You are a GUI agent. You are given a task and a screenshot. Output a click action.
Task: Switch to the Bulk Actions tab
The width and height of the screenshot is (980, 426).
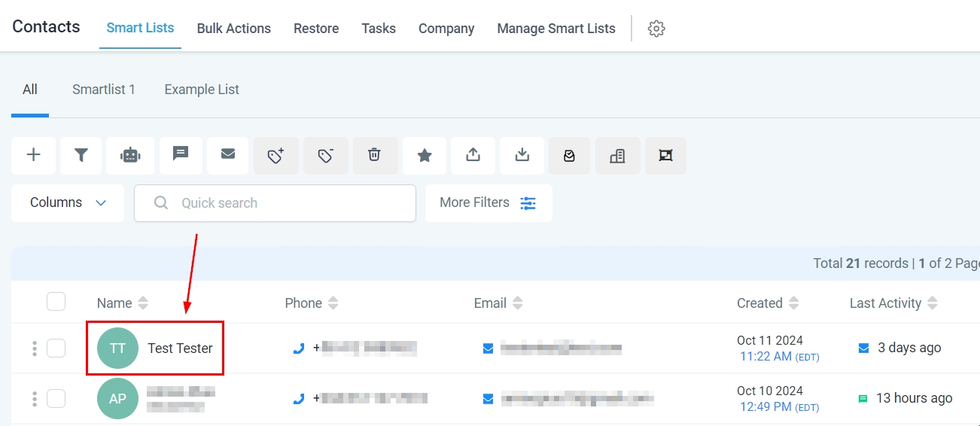(233, 29)
